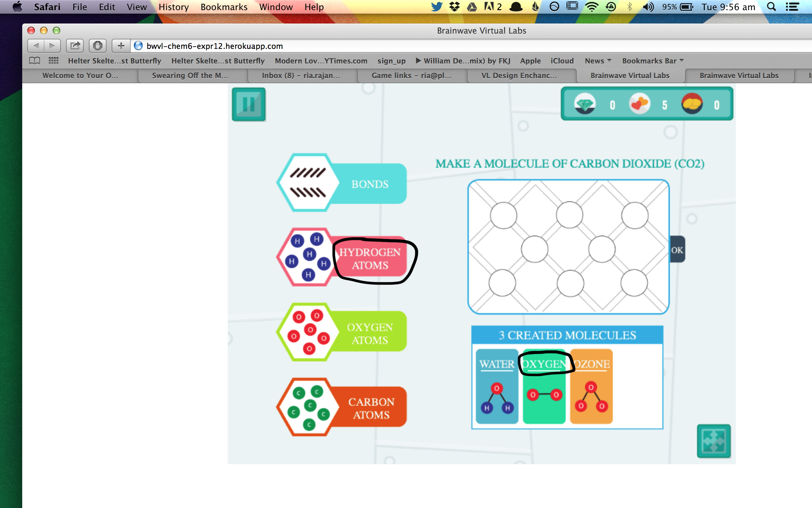Click the gold coins icon
The image size is (812, 508).
[692, 104]
